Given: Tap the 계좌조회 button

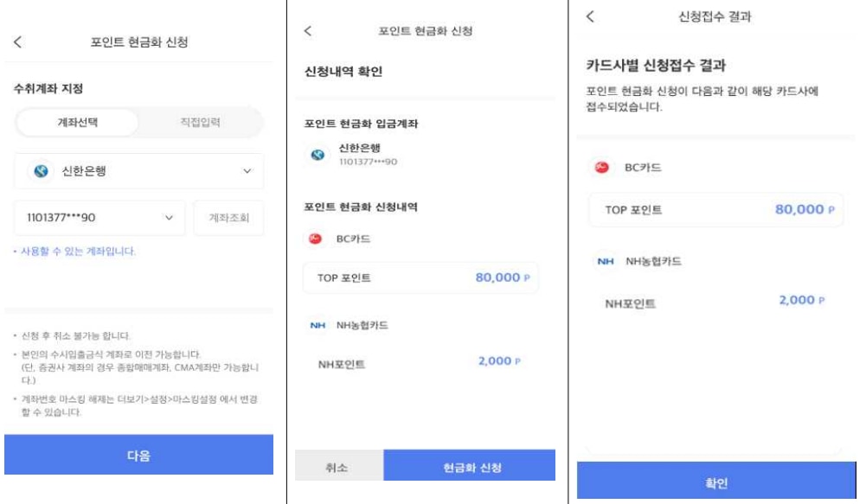Looking at the screenshot, I should (228, 218).
